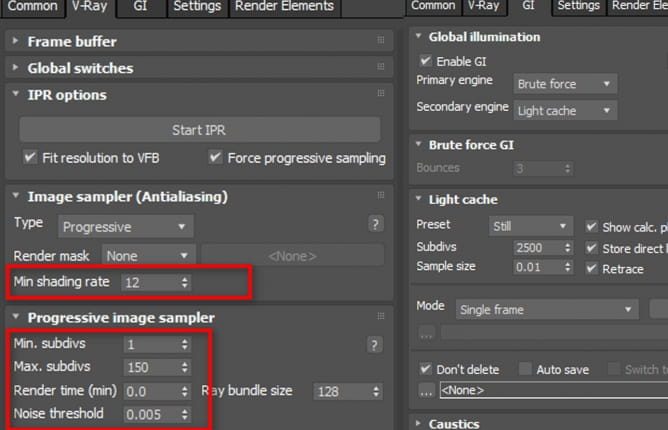
Task: Open the Image sampler Type dropdown
Action: 124,227
